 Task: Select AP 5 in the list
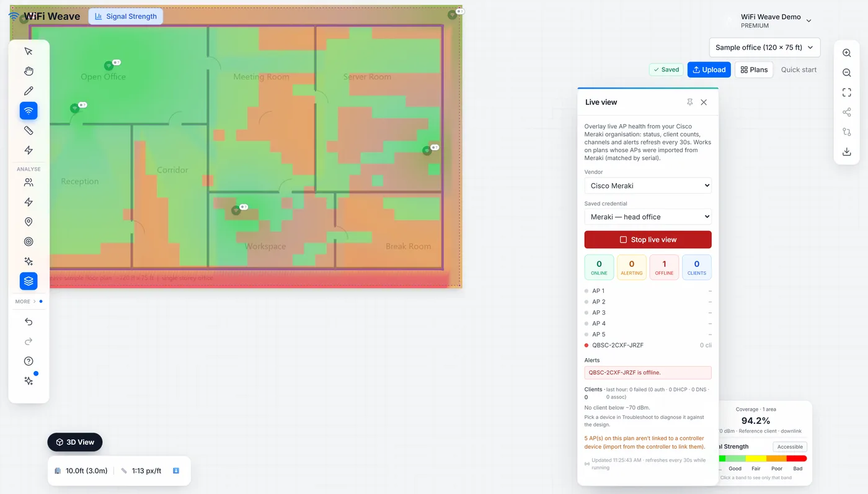tap(648, 335)
